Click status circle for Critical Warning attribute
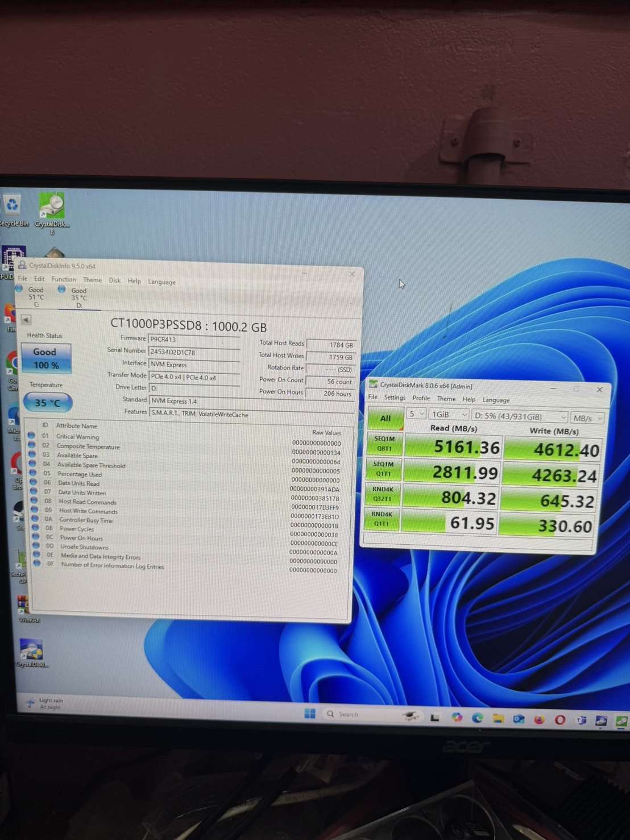This screenshot has height=840, width=630. coord(31,436)
